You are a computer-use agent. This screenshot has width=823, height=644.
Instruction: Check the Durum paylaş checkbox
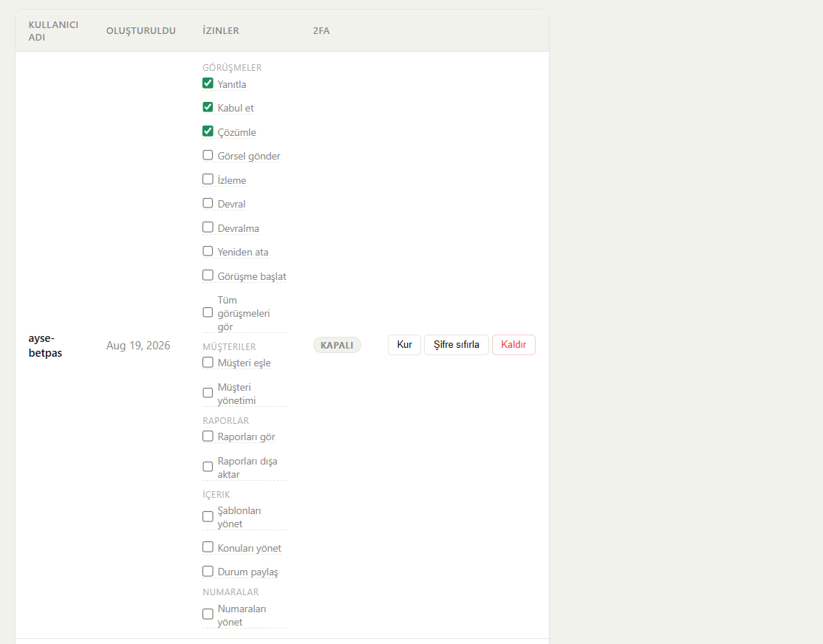[208, 571]
